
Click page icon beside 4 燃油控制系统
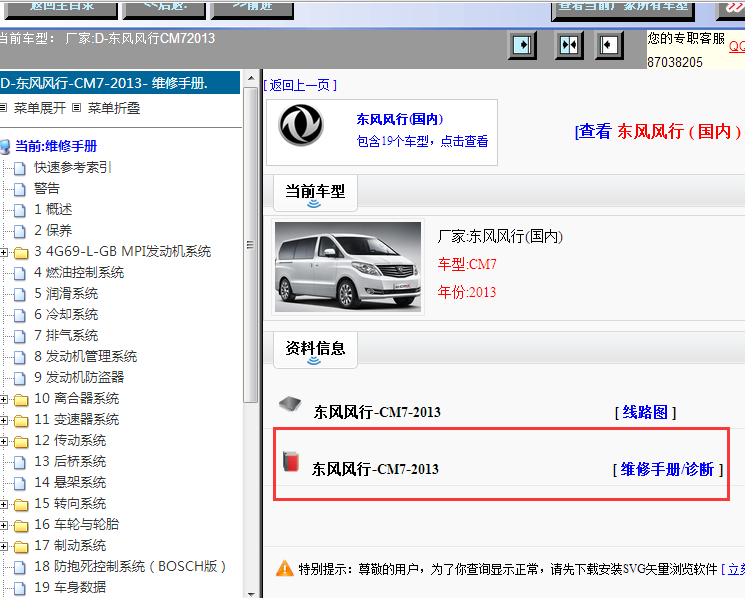click(x=20, y=273)
